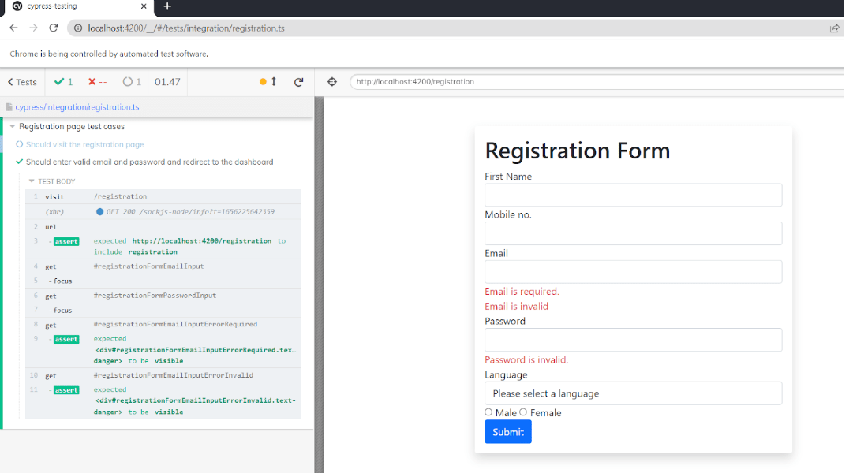This screenshot has width=868, height=473.
Task: Select the Male radio button
Action: point(488,412)
